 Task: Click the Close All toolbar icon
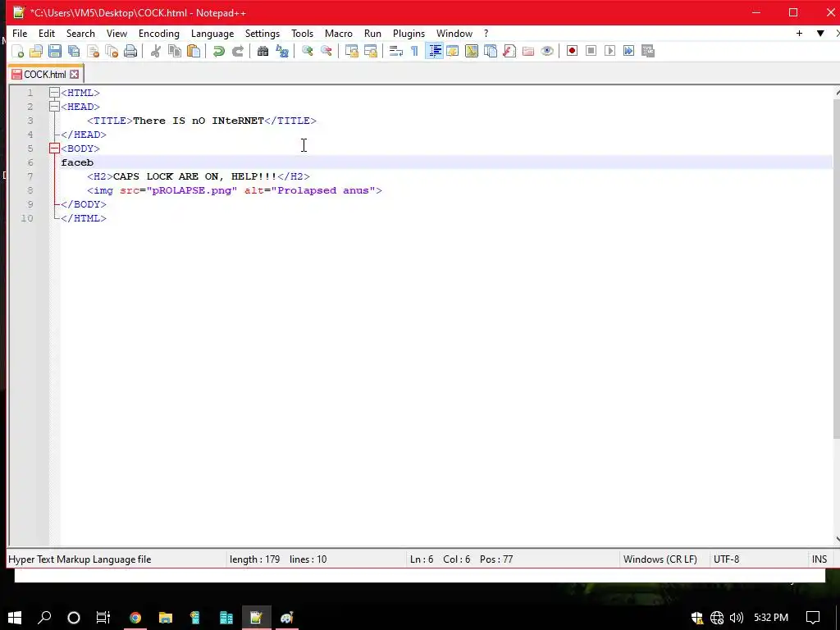(x=112, y=51)
